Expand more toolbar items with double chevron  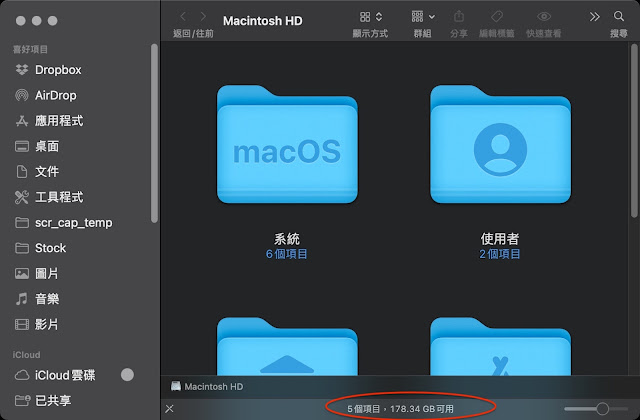pos(595,16)
